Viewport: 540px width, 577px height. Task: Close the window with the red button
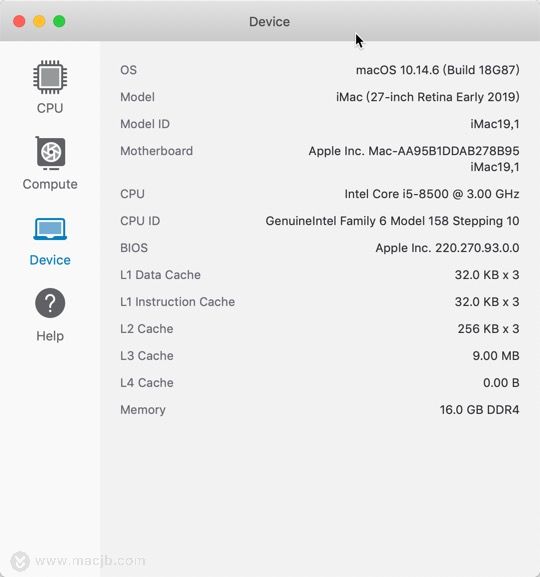click(x=19, y=21)
